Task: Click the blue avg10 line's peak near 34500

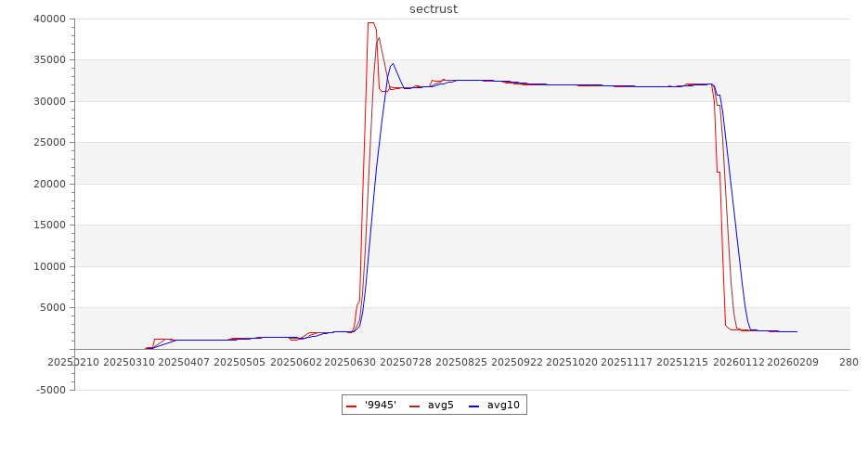Action: tap(393, 63)
